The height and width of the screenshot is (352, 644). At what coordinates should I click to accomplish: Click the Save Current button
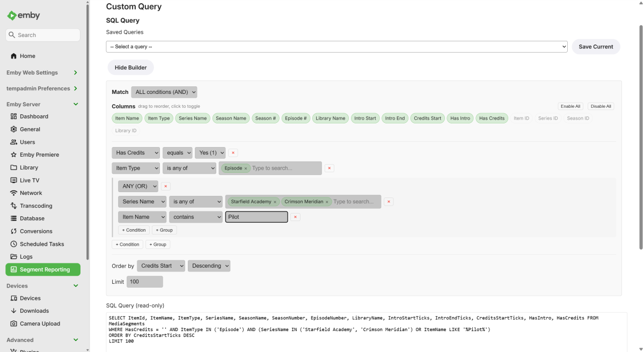(596, 47)
